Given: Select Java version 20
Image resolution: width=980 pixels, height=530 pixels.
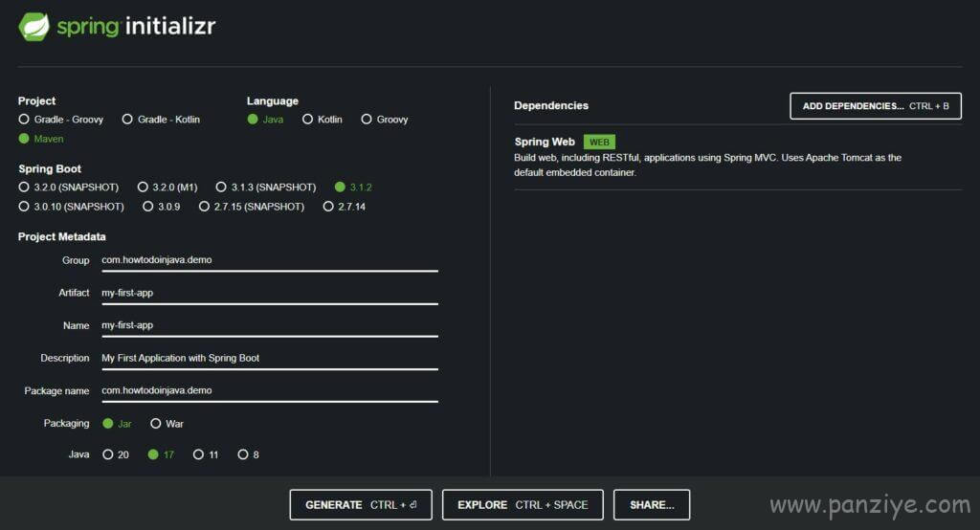Looking at the screenshot, I should click(x=116, y=454).
